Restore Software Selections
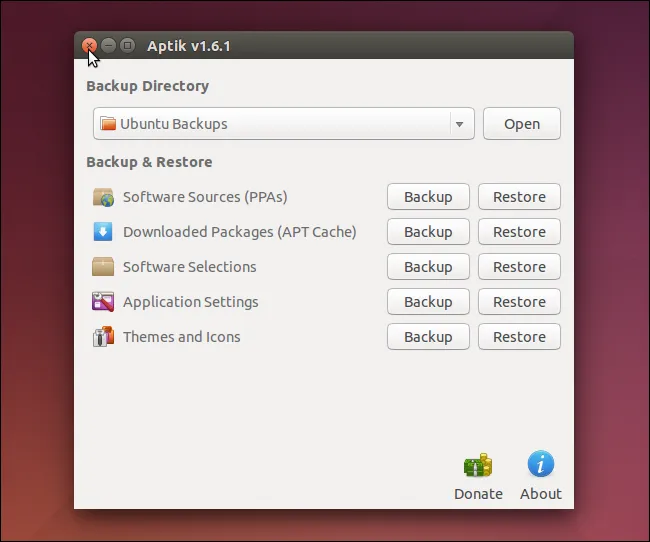The height and width of the screenshot is (542, 650). pyautogui.click(x=519, y=267)
